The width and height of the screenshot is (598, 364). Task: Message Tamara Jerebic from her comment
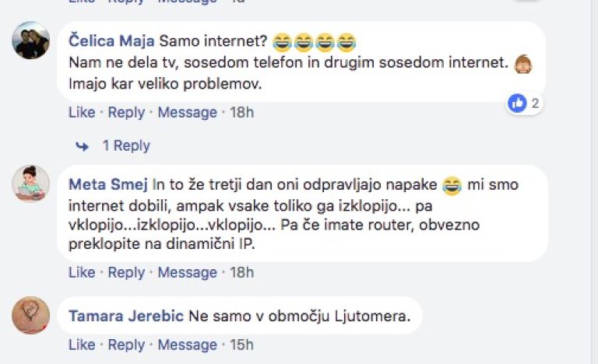(x=187, y=345)
